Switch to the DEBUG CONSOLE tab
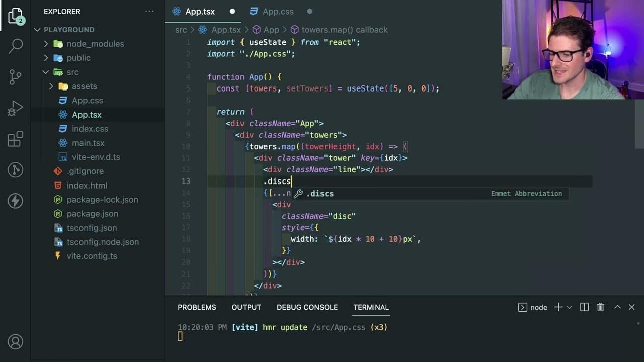The width and height of the screenshot is (644, 362). tap(307, 307)
